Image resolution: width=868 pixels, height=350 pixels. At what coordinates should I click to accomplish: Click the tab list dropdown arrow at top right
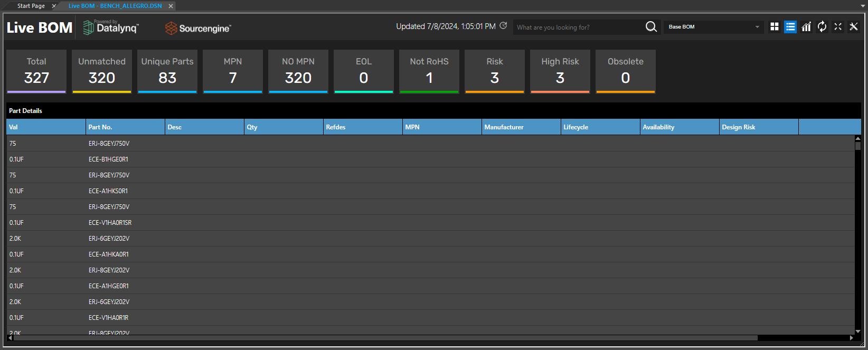pos(863,6)
